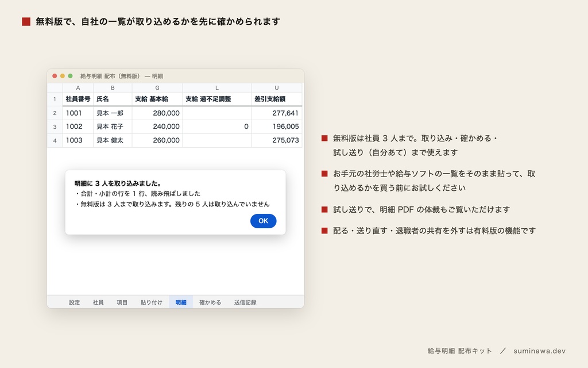
Task: Select column A header
Action: 78,88
